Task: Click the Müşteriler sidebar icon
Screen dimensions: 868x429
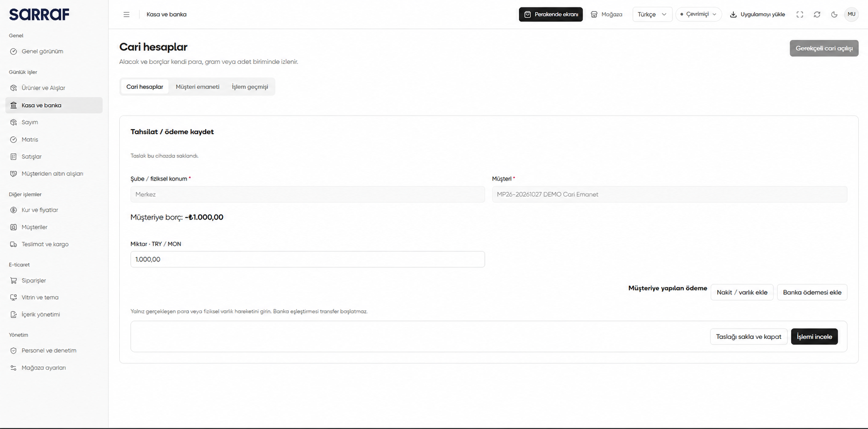Action: tap(14, 227)
